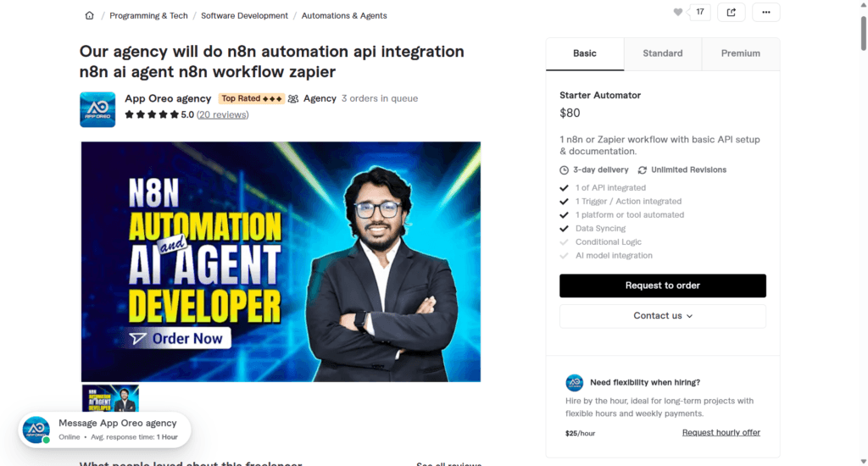Click the $80 price
The height and width of the screenshot is (466, 868).
(570, 113)
